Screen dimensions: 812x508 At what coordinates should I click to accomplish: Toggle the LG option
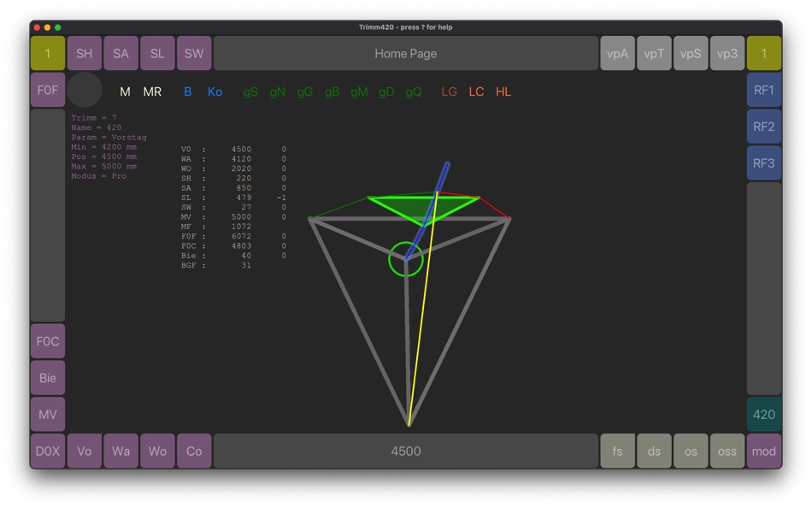coord(449,92)
